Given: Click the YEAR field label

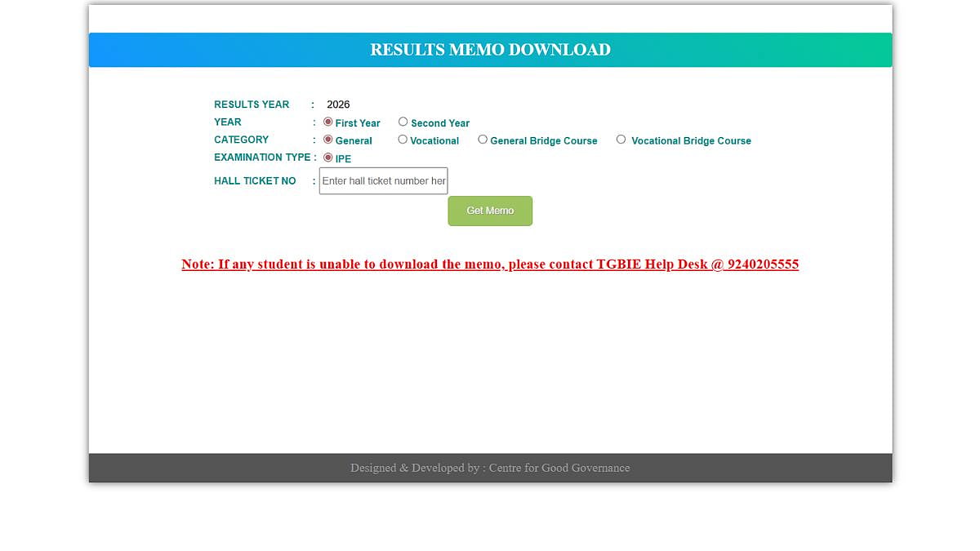Looking at the screenshot, I should tap(228, 122).
